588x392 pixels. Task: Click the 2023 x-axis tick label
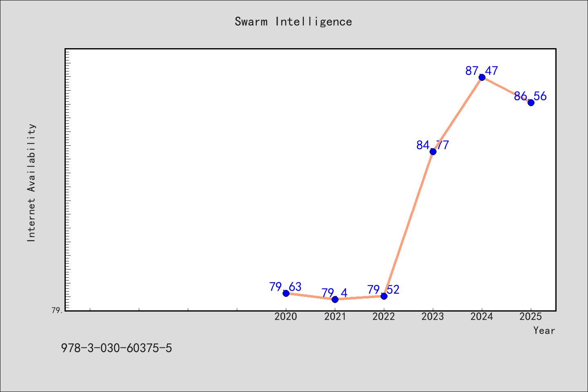pos(433,316)
